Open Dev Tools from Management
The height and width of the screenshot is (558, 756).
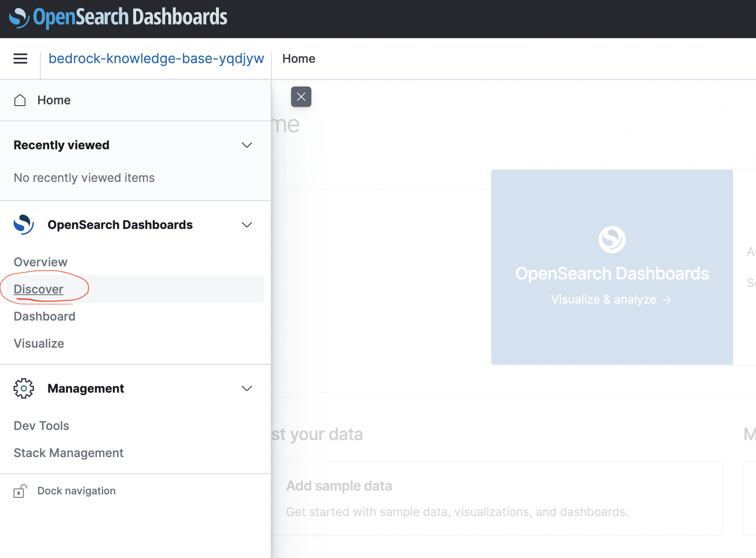(41, 426)
